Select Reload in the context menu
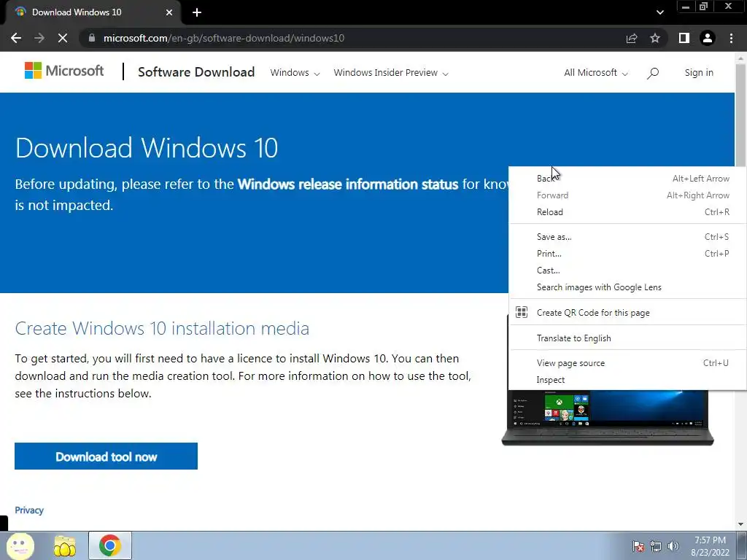The height and width of the screenshot is (560, 747). point(628,212)
